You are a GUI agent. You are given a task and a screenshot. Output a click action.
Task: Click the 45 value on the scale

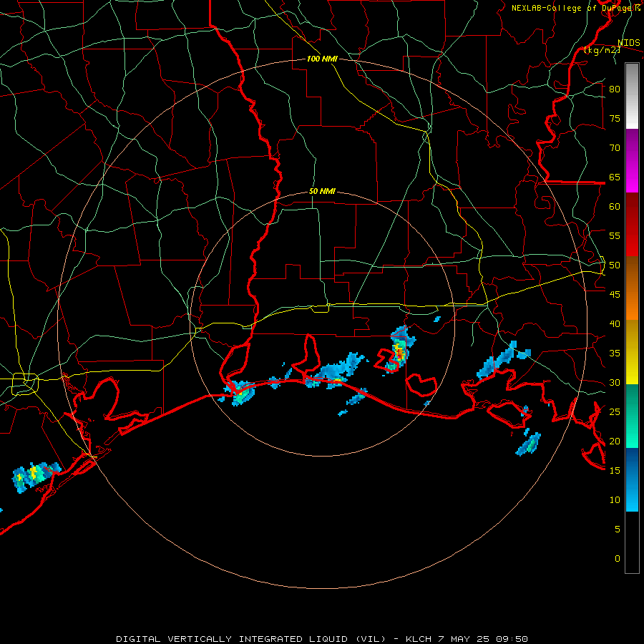pos(615,295)
